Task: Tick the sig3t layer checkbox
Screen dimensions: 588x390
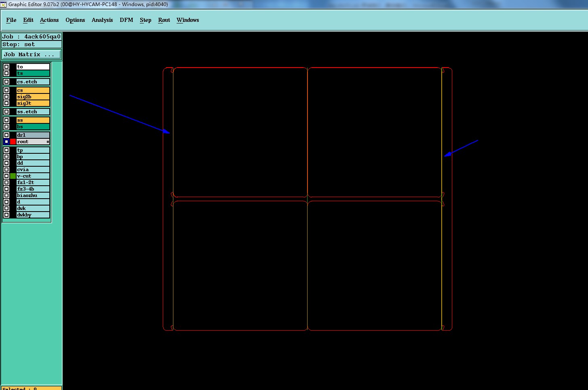Action: click(6, 103)
